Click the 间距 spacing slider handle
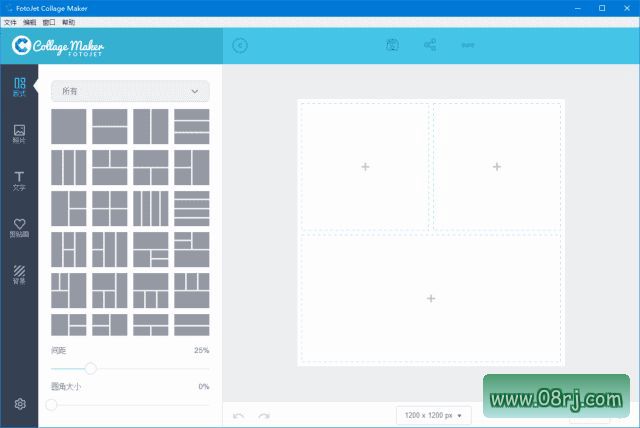 tap(91, 369)
